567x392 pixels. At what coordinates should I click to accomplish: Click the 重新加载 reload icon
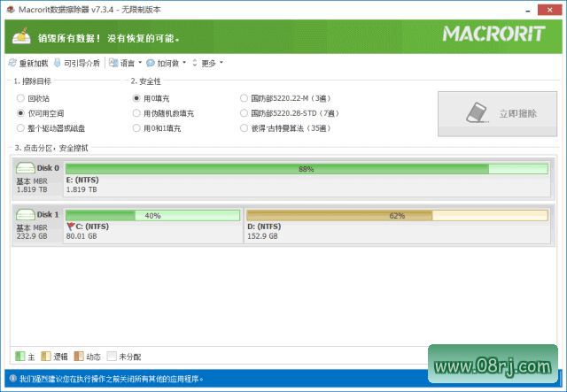(12, 63)
